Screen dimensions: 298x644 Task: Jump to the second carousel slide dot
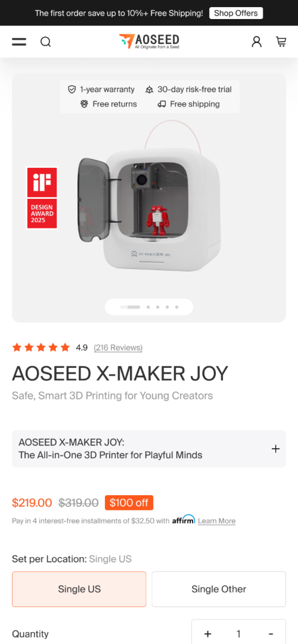[x=148, y=307]
